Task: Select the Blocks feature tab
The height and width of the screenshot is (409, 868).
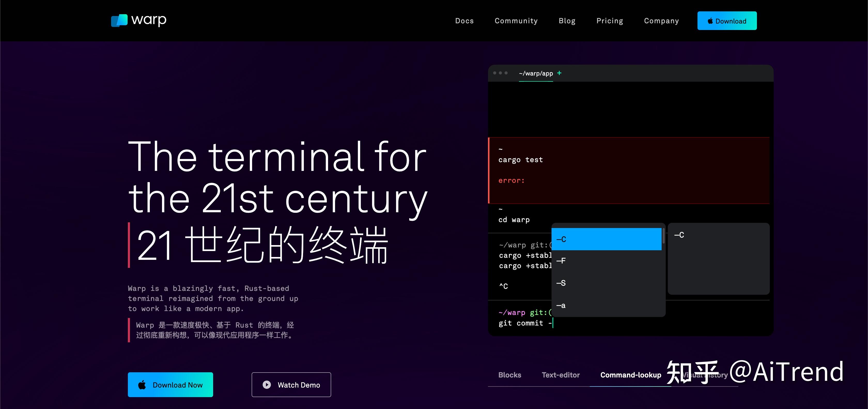Action: tap(509, 375)
